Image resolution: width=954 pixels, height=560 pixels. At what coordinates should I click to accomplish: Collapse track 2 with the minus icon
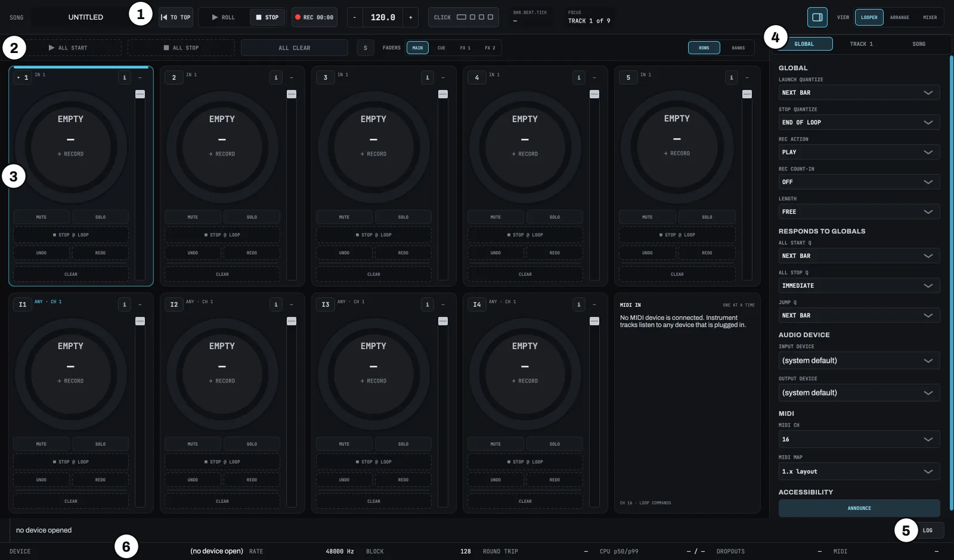tap(292, 77)
